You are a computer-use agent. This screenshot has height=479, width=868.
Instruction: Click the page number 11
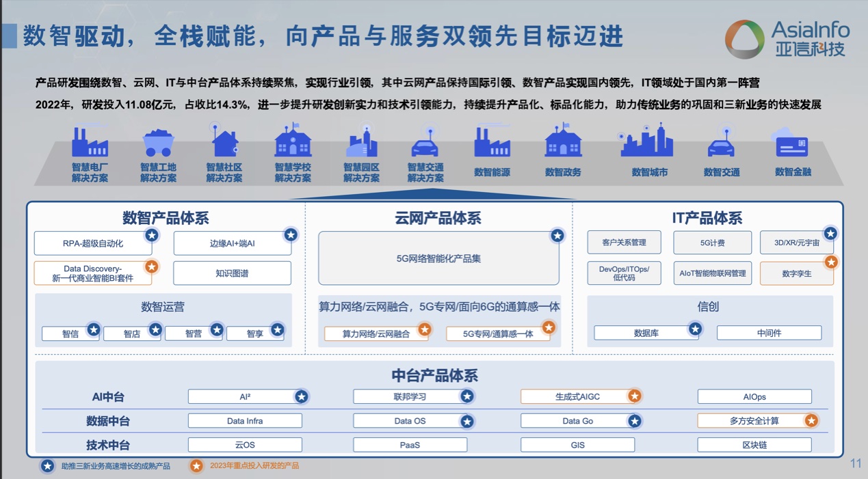point(855,464)
